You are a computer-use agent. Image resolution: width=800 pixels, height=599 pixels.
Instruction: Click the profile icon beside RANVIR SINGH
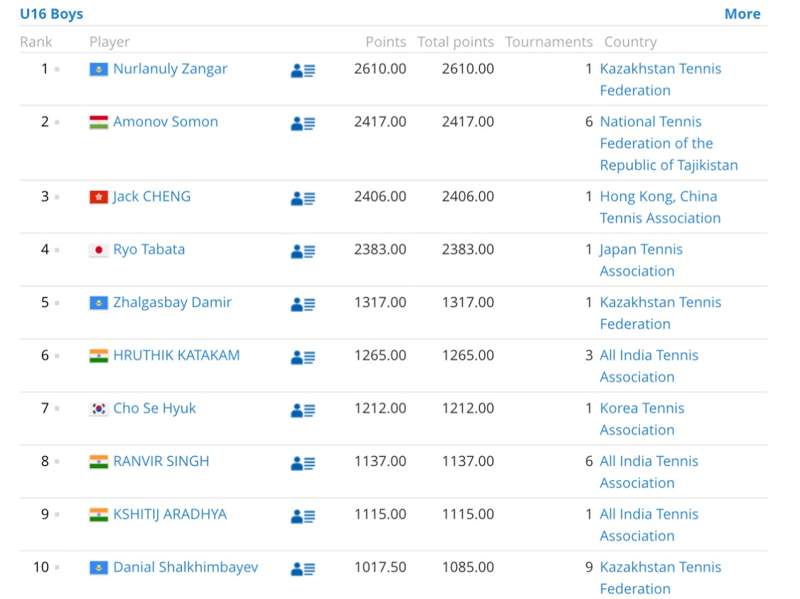[x=303, y=463]
